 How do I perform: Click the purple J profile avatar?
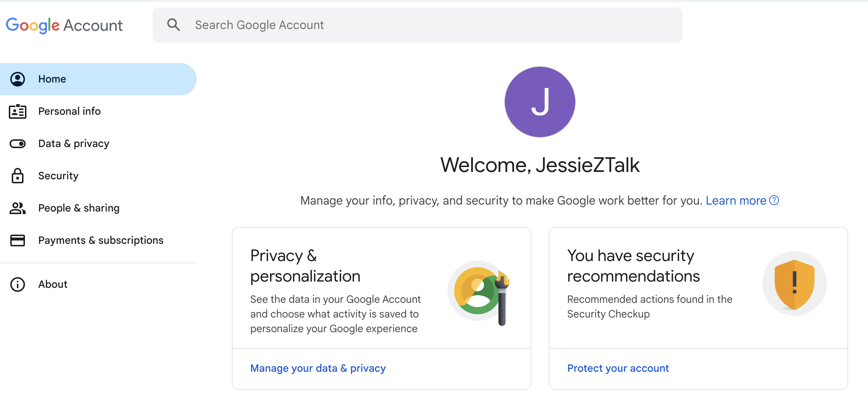click(x=540, y=102)
